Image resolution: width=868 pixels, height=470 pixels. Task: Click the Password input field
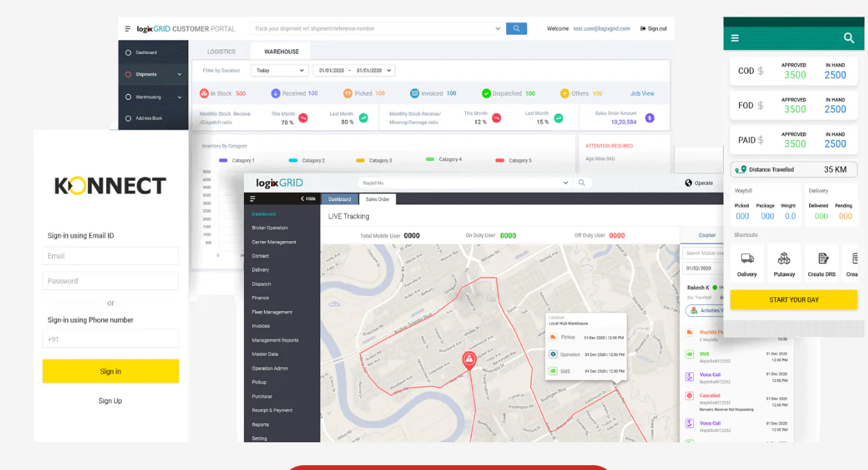click(110, 281)
